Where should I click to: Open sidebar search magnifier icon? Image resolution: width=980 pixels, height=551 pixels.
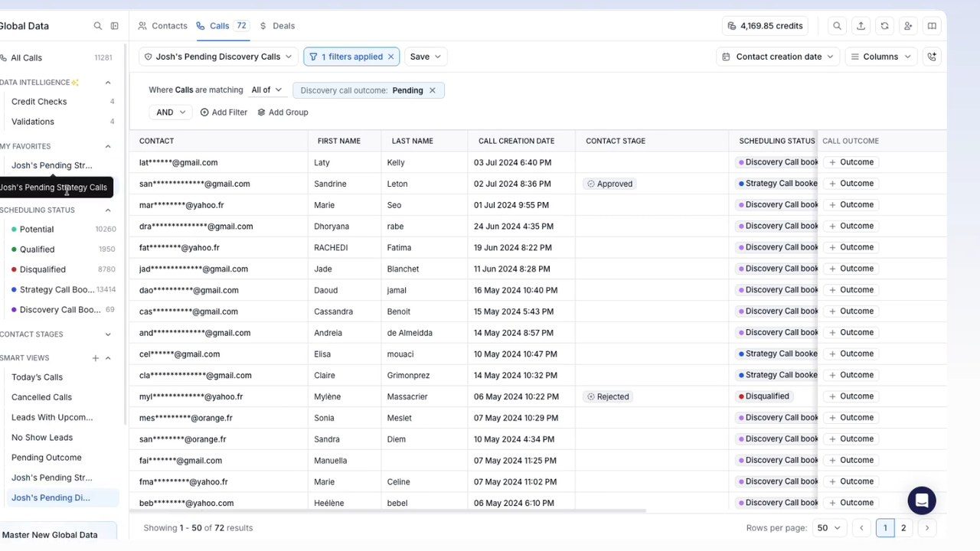pyautogui.click(x=98, y=26)
